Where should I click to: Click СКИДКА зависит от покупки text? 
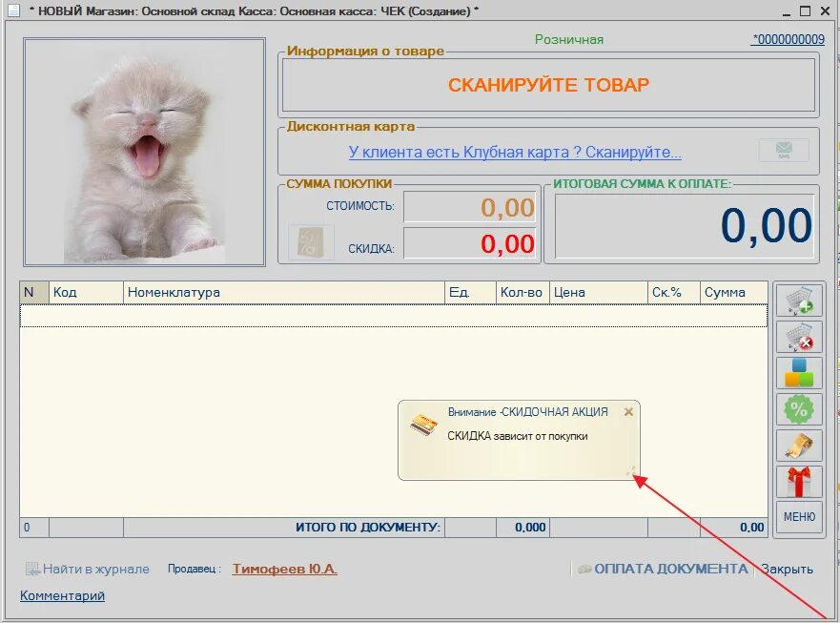coord(518,436)
